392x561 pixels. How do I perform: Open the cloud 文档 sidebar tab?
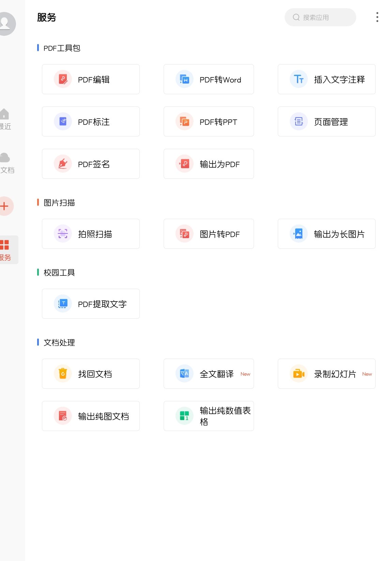point(5,162)
